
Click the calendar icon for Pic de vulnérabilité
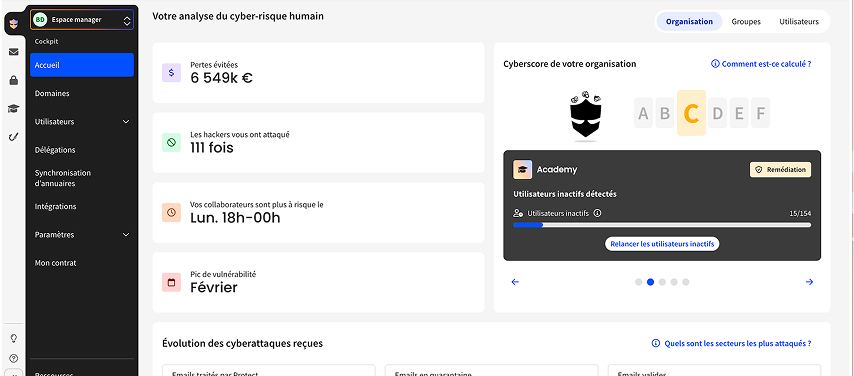click(171, 282)
